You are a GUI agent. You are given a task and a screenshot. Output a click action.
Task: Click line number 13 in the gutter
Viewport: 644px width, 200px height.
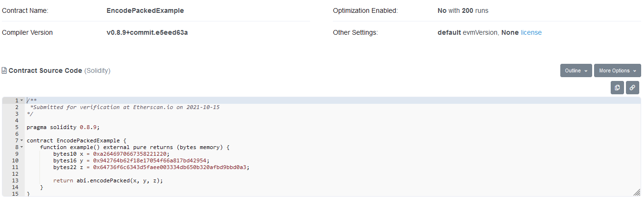16,180
